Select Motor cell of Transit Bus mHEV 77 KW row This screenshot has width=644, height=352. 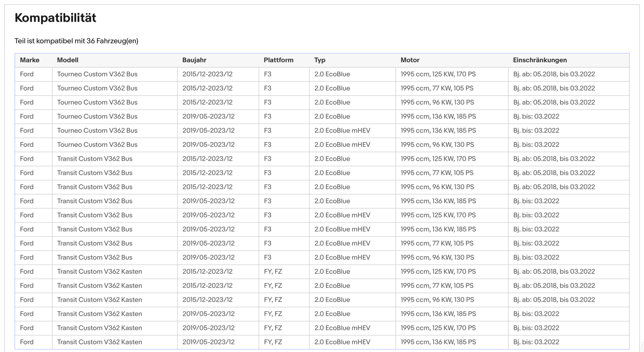[452, 243]
